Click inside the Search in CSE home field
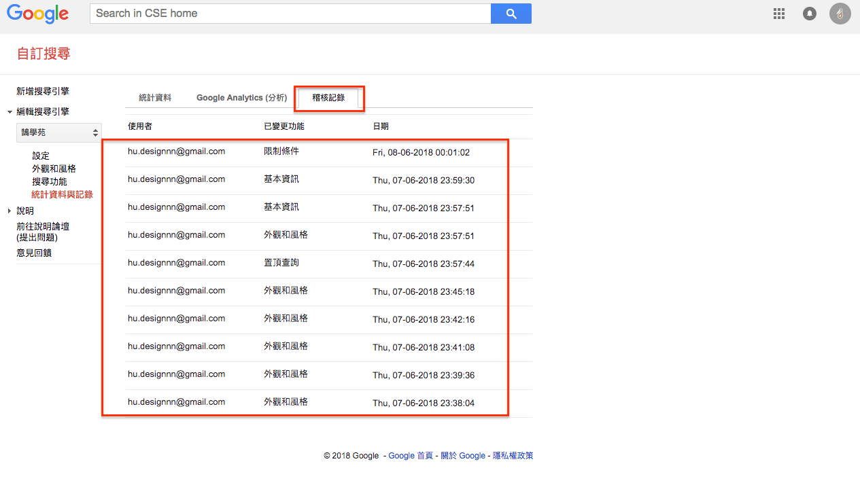This screenshot has width=860, height=504. pyautogui.click(x=289, y=13)
